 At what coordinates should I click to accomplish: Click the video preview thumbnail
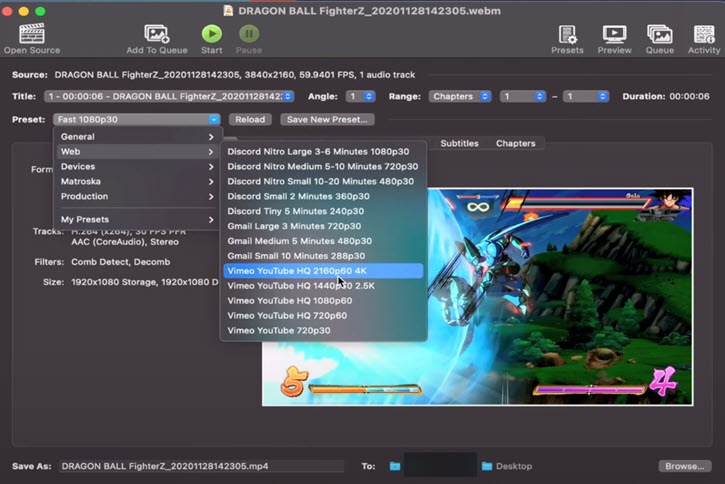tap(478, 297)
